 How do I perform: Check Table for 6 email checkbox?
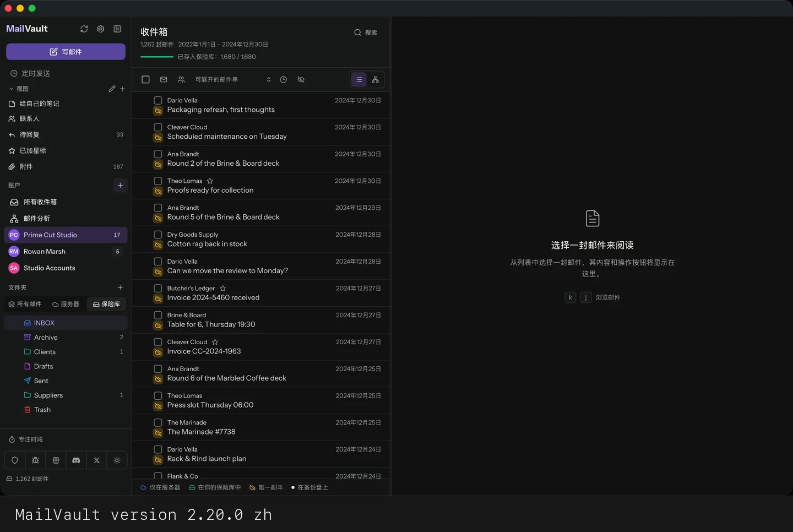click(x=158, y=315)
